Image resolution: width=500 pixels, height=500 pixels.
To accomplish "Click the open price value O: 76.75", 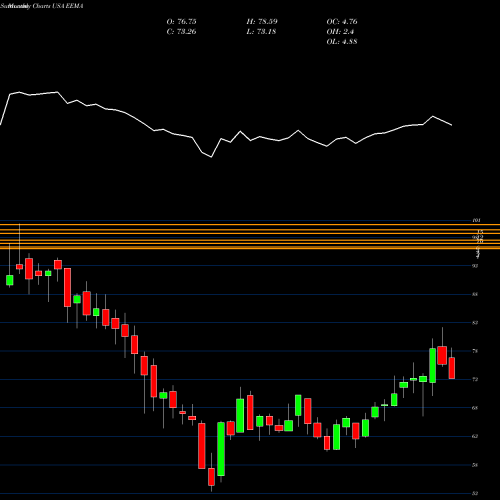I will coord(181,22).
